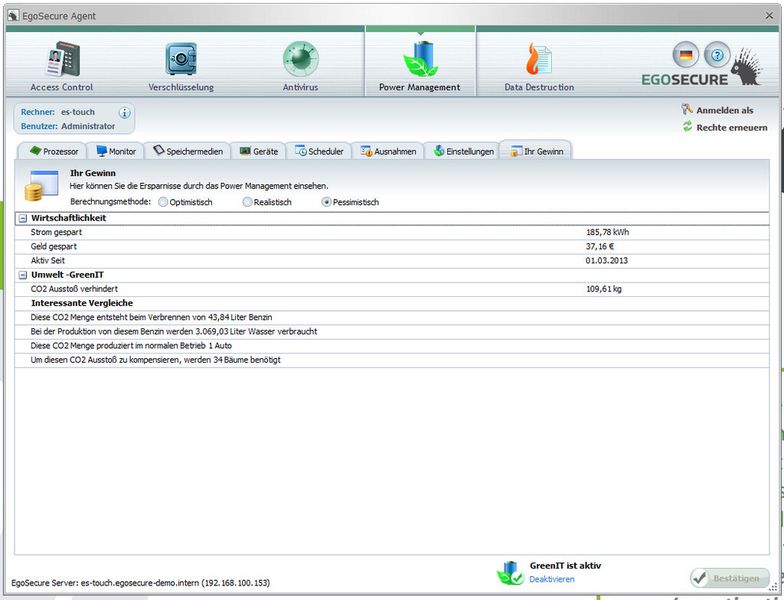Click the value 37,16 €
The height and width of the screenshot is (600, 784).
point(600,246)
